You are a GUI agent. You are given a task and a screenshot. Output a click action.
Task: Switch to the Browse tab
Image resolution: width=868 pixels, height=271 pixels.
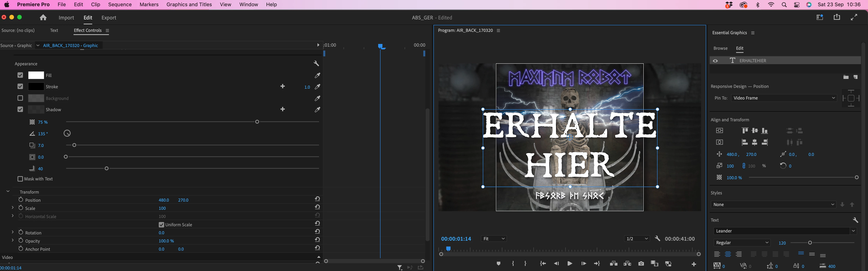point(720,48)
